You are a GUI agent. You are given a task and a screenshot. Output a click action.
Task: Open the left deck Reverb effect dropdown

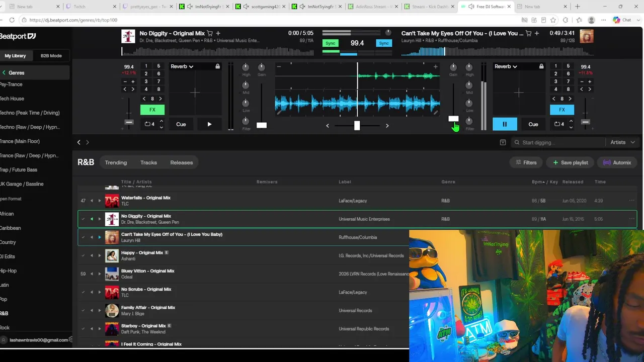pos(182,66)
